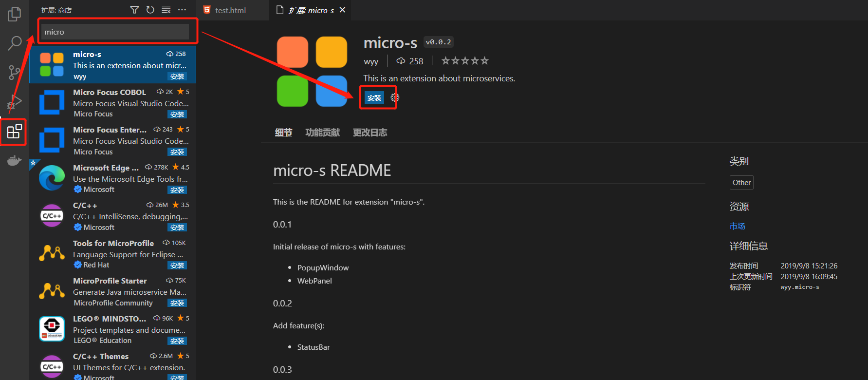
Task: Install micro-s from the detail page
Action: point(374,98)
